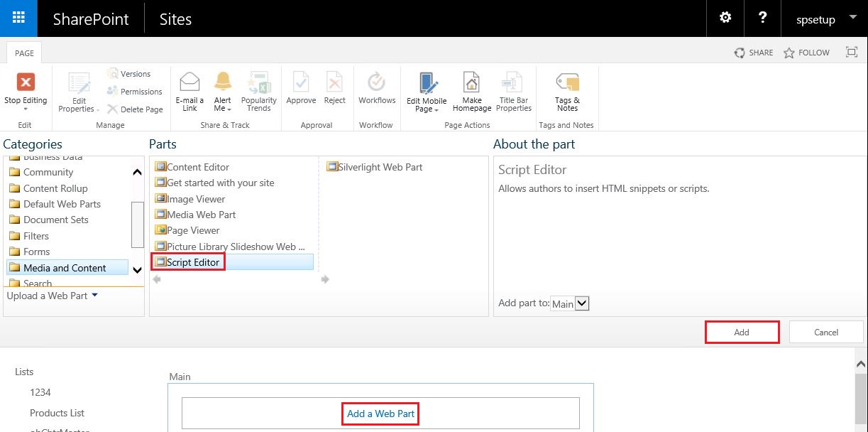Click the help question mark icon
The width and height of the screenshot is (868, 432).
(x=762, y=18)
